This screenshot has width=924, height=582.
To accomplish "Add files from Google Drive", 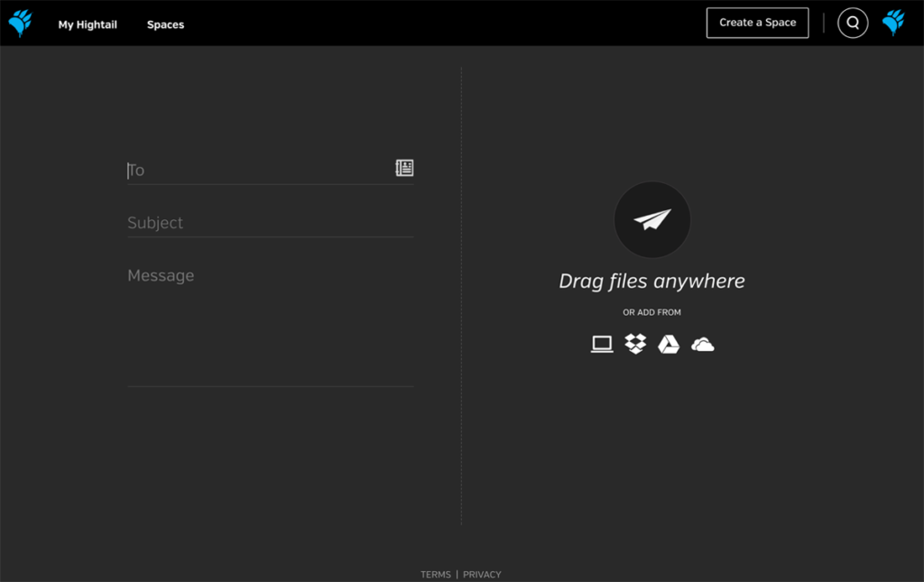I will [x=669, y=344].
